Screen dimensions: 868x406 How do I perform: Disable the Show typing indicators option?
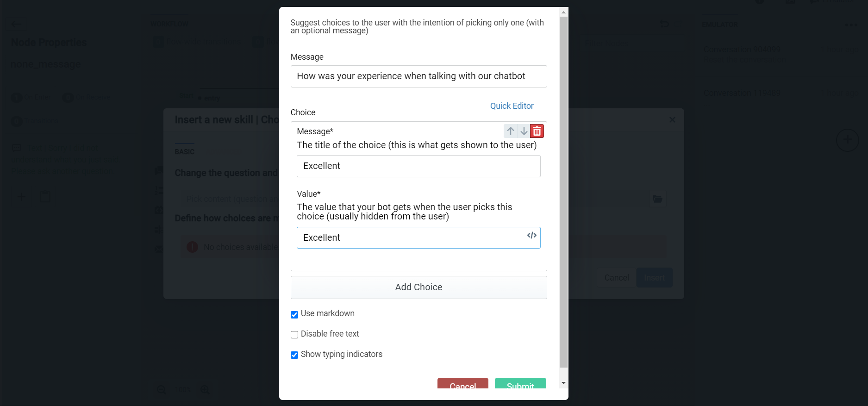point(294,355)
